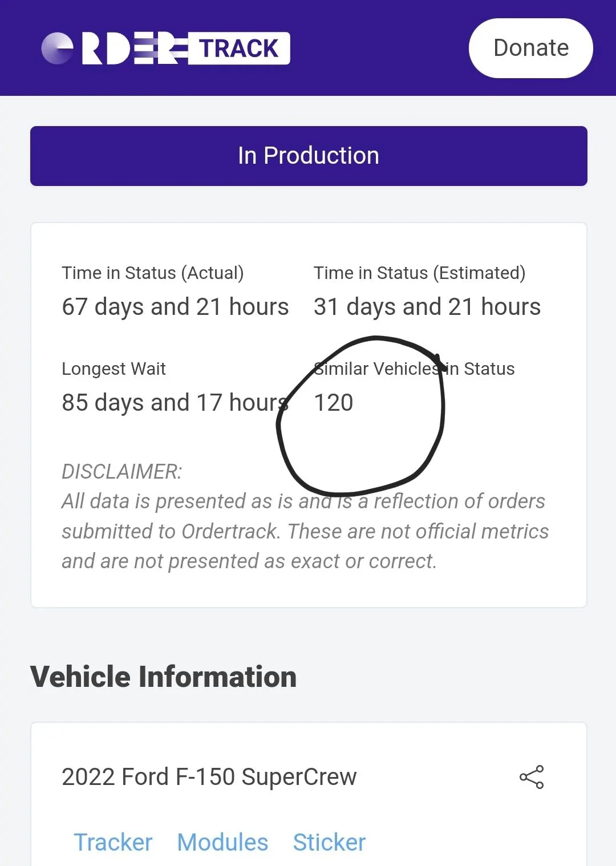616x866 pixels.
Task: Tap the similar vehicles count 120
Action: (334, 403)
